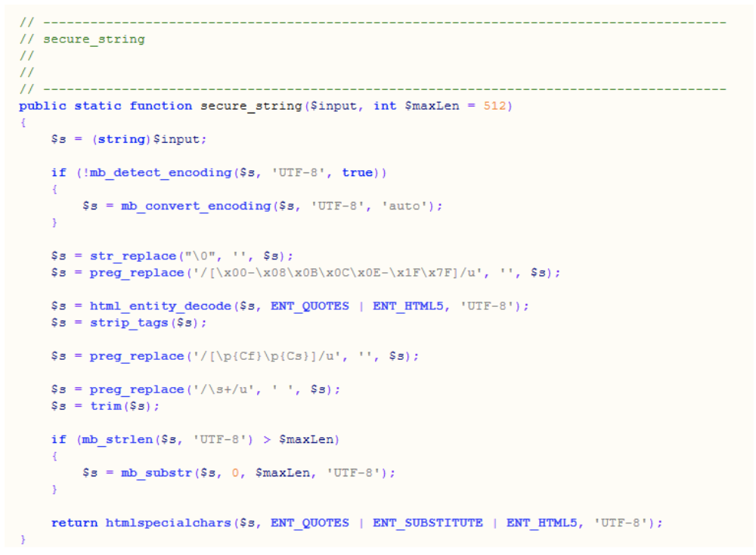The width and height of the screenshot is (756, 555).
Task: Click the 'auto' string argument
Action: [x=404, y=206]
